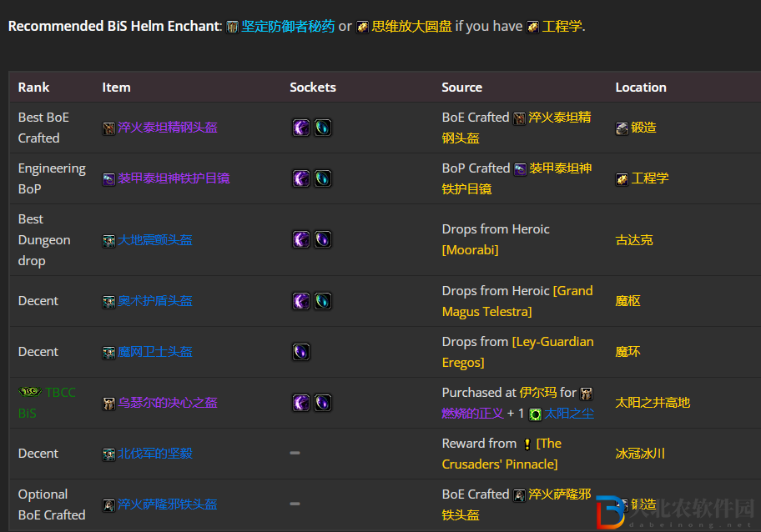Viewport: 761px width, 532px height.
Task: Open the [Ley-Guardian Eregos] boss link
Action: coord(518,352)
